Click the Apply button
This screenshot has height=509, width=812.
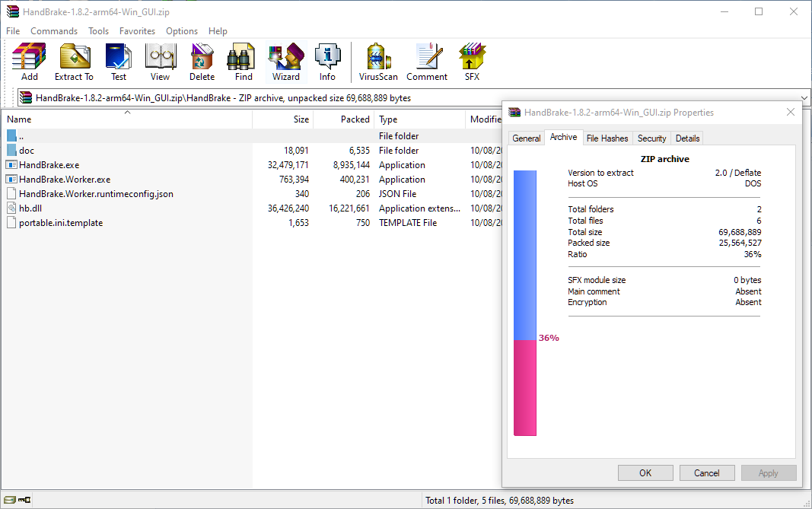point(769,472)
